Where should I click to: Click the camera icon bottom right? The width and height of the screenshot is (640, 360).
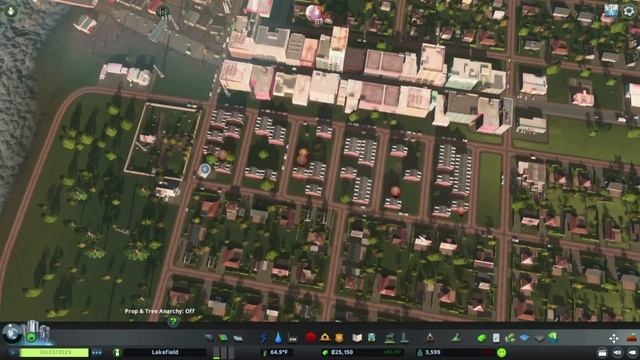coord(632,353)
